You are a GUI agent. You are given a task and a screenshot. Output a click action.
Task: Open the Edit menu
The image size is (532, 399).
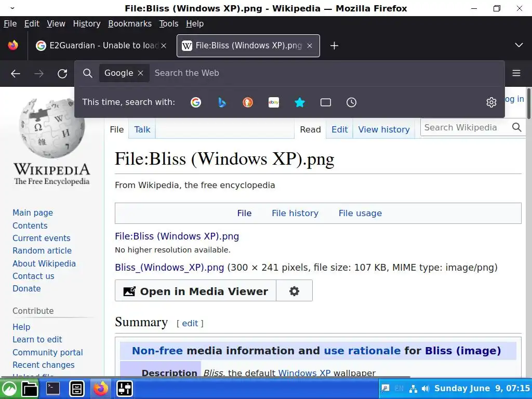32,24
